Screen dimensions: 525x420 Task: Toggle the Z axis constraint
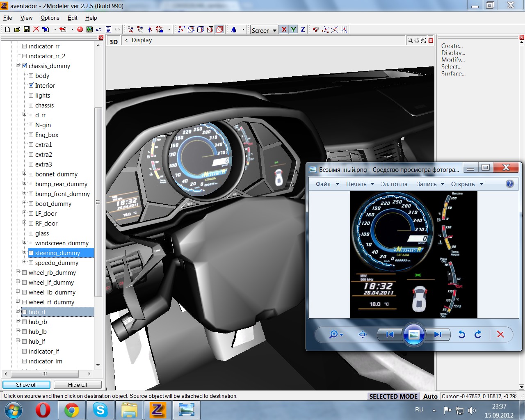pos(303,29)
